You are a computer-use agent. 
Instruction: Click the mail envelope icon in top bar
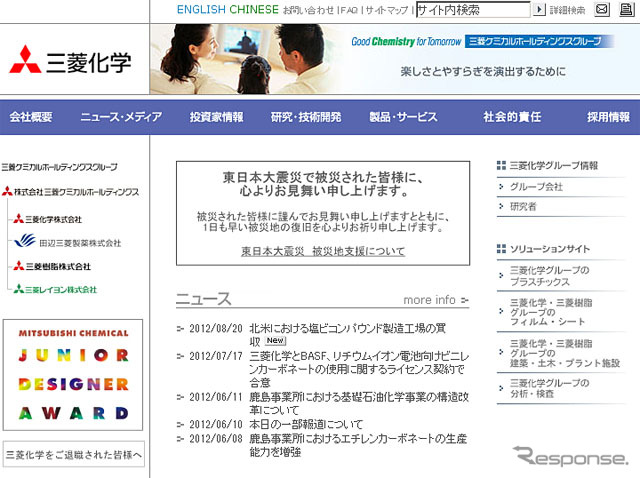coord(602,9)
